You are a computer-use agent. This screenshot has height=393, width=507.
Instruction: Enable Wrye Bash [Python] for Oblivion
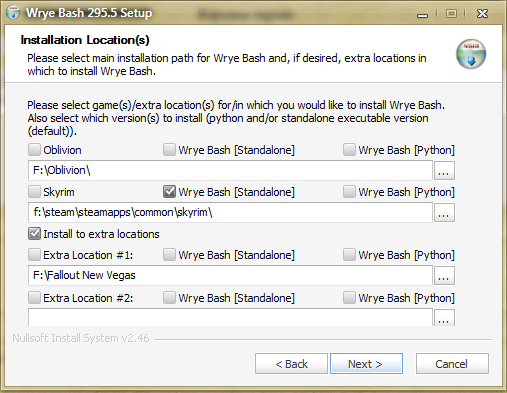pyautogui.click(x=349, y=150)
